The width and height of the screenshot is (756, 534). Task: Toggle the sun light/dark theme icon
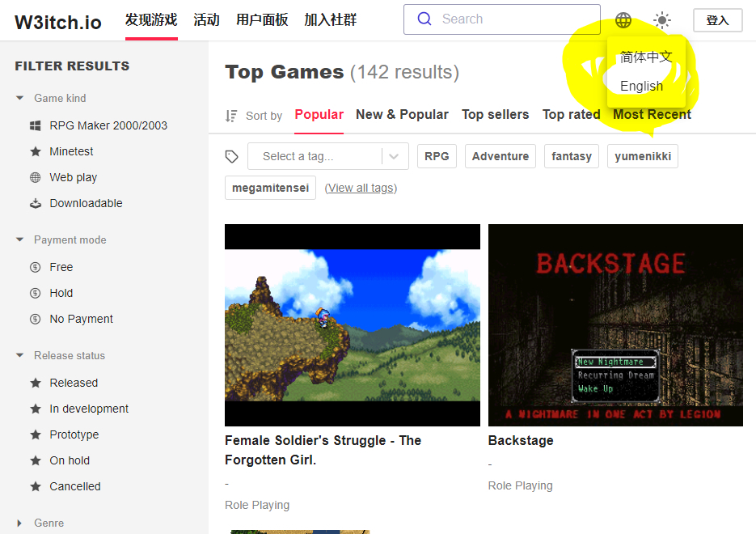(x=662, y=20)
